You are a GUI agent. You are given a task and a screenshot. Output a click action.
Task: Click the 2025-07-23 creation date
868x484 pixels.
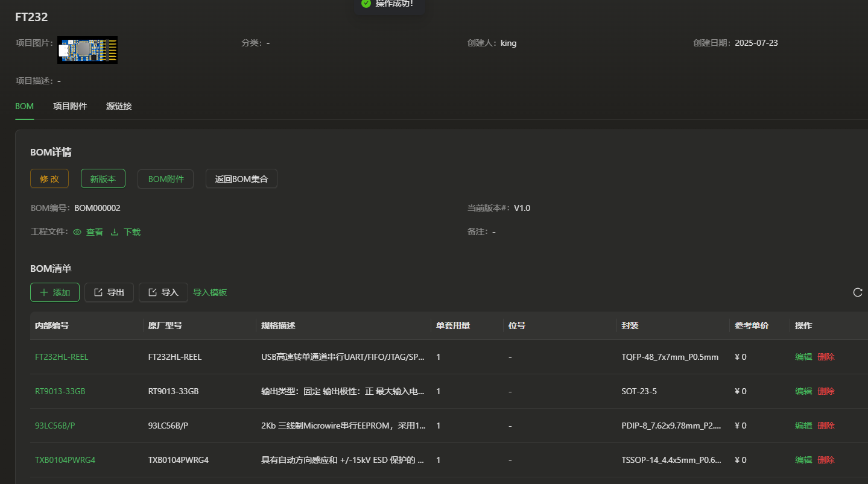(x=756, y=43)
